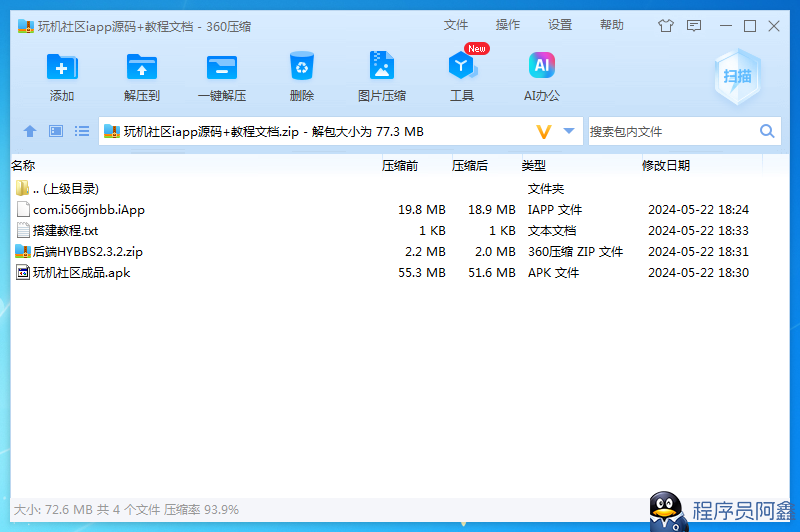The image size is (800, 532).
Task: Open the 图片压缩 image compression tool
Action: coord(382,65)
